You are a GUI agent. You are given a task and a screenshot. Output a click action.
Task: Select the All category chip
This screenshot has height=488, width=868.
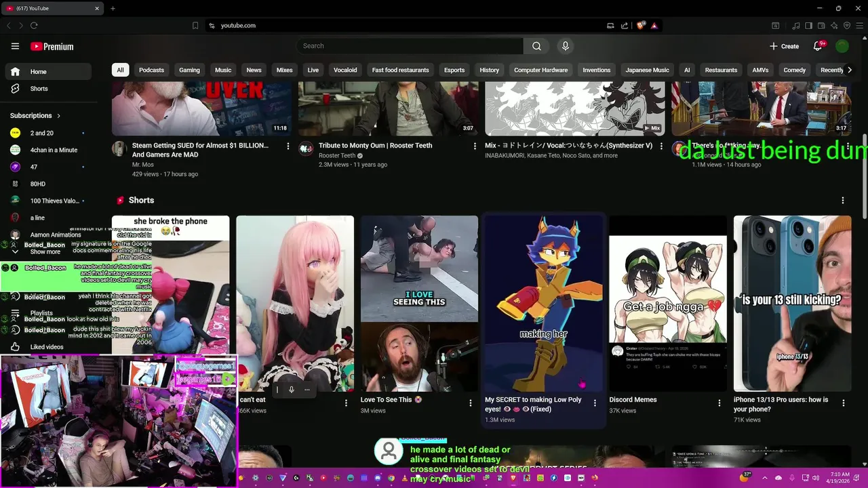point(120,70)
